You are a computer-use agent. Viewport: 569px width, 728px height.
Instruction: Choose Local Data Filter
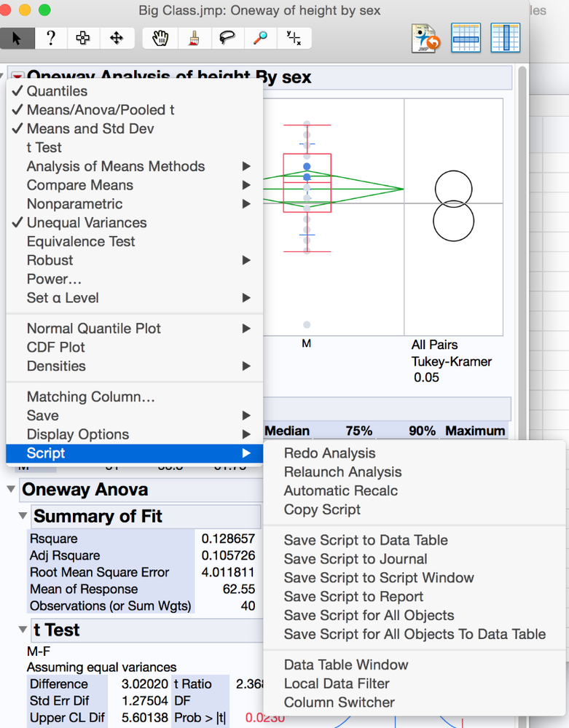[x=415, y=684]
